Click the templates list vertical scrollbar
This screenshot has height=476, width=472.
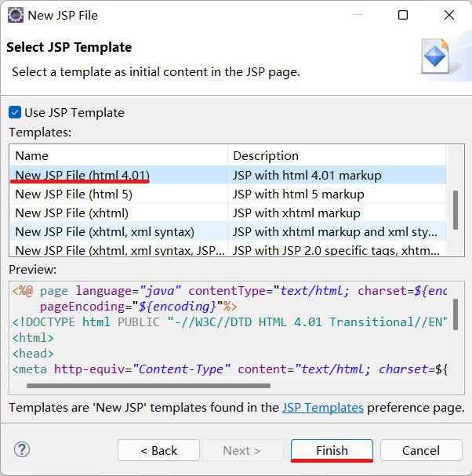(x=455, y=209)
